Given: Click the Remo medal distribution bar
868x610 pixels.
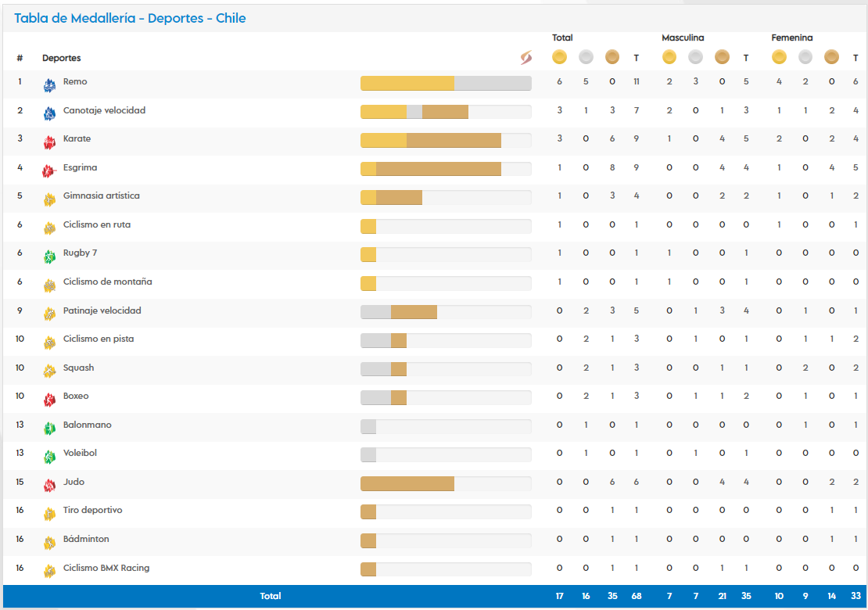Looking at the screenshot, I should click(445, 83).
